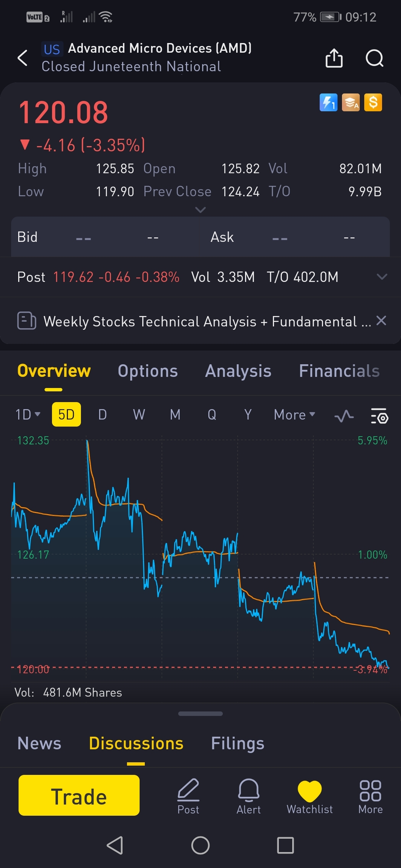401x868 pixels.
Task: Open the share icon
Action: coord(334,58)
